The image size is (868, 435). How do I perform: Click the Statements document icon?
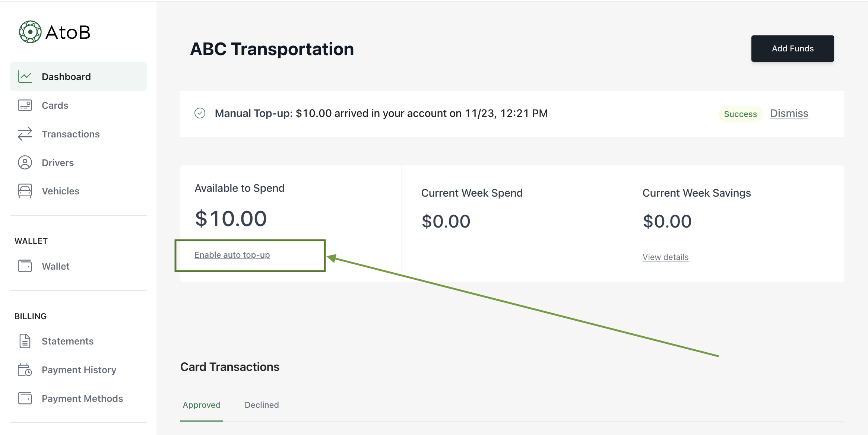tap(25, 341)
